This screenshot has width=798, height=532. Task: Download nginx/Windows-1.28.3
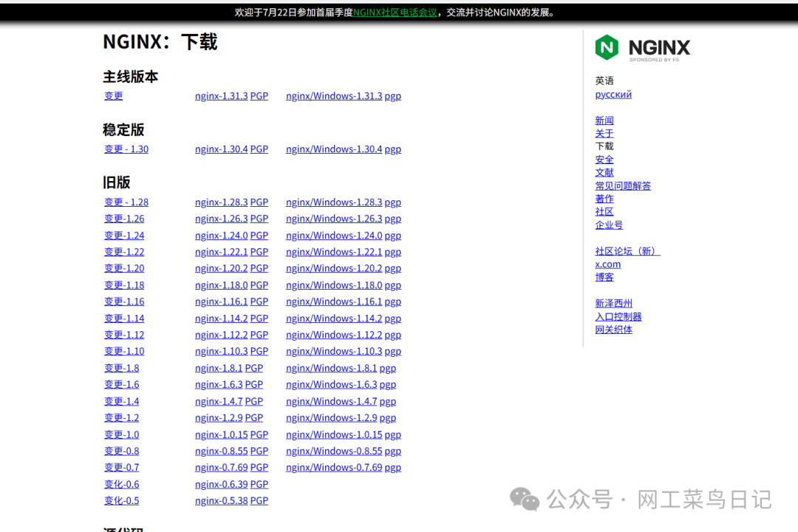[x=334, y=202]
